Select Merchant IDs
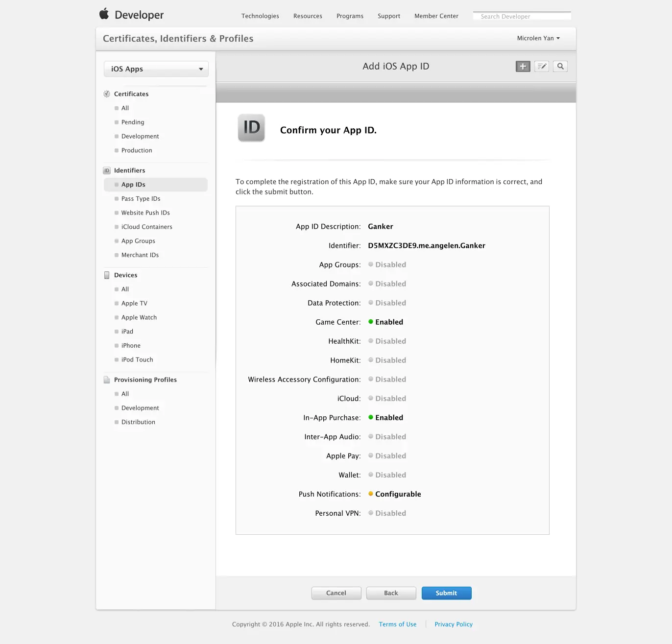 pyautogui.click(x=140, y=255)
